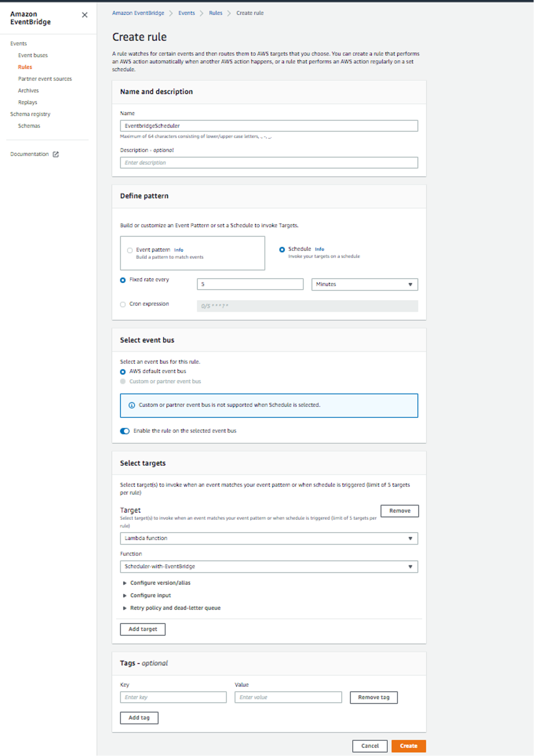Open Partner event sources in sidebar
The height and width of the screenshot is (756, 534).
pos(45,79)
